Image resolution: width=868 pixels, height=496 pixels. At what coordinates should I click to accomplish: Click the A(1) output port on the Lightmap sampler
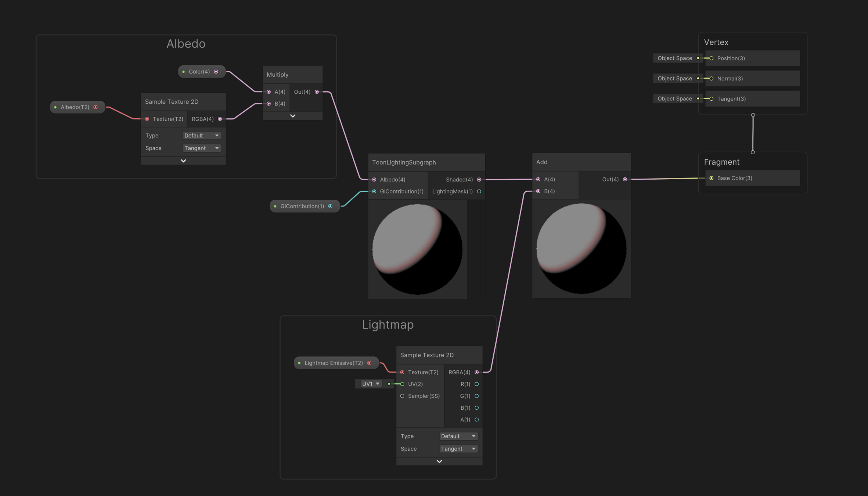[476, 420]
